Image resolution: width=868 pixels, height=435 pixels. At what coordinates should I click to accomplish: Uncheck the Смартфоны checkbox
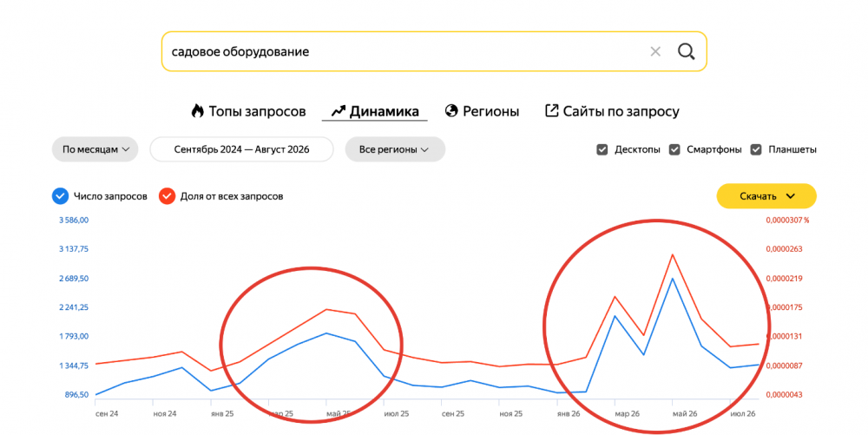(x=674, y=149)
